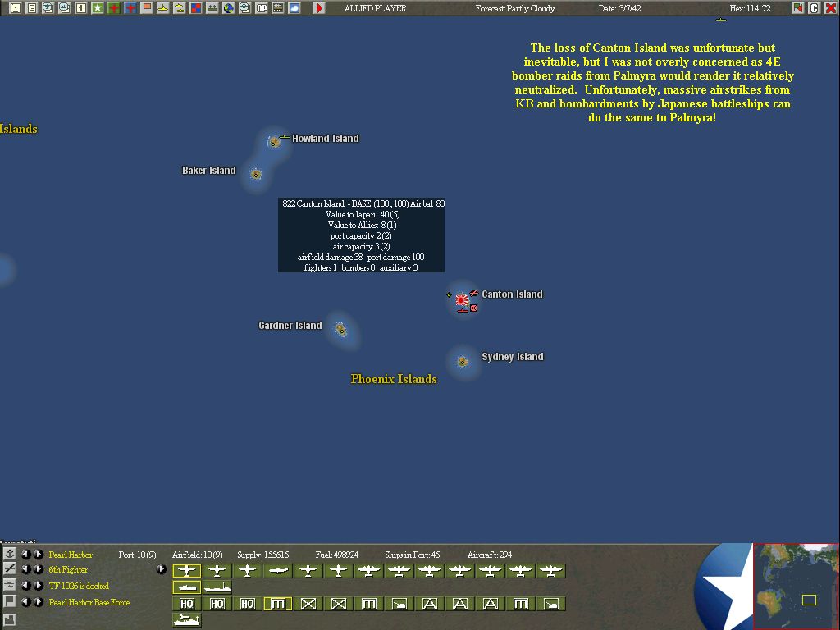Go to next task force after TF 1026
The width and height of the screenshot is (840, 630).
(38, 586)
